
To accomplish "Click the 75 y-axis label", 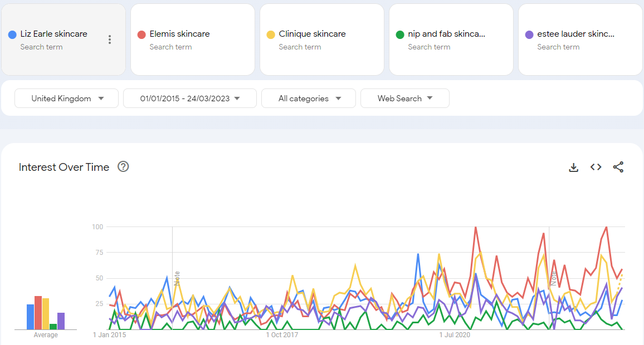I will click(x=99, y=252).
